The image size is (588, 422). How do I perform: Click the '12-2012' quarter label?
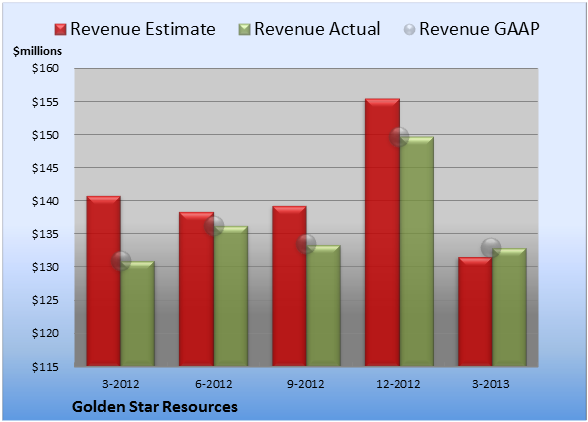[x=398, y=384]
